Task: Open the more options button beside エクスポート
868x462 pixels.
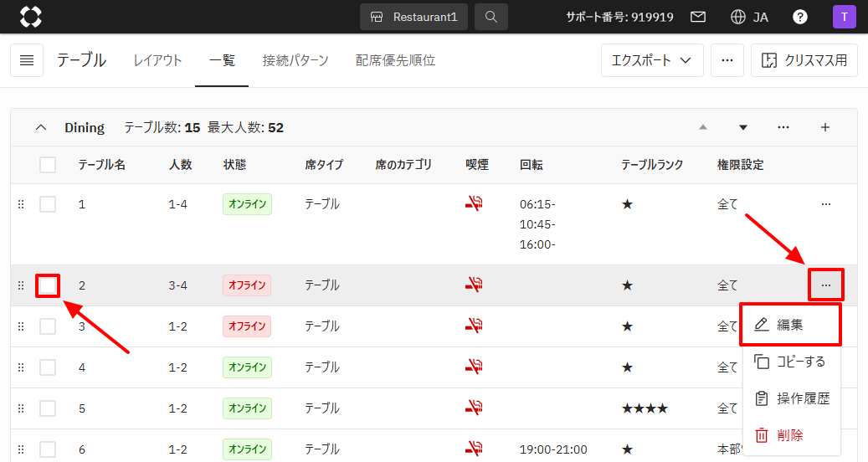Action: 727,60
